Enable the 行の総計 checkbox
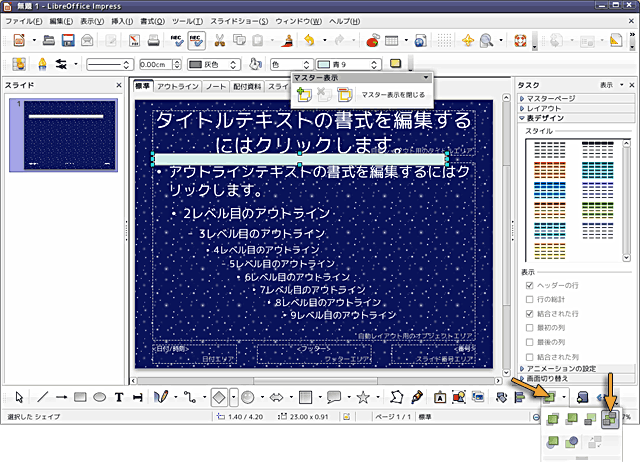 point(530,299)
